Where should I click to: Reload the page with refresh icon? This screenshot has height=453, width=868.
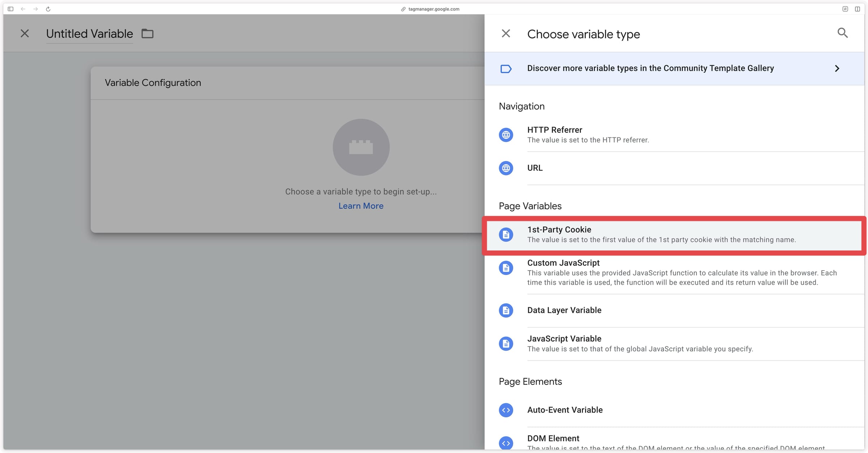(x=48, y=9)
